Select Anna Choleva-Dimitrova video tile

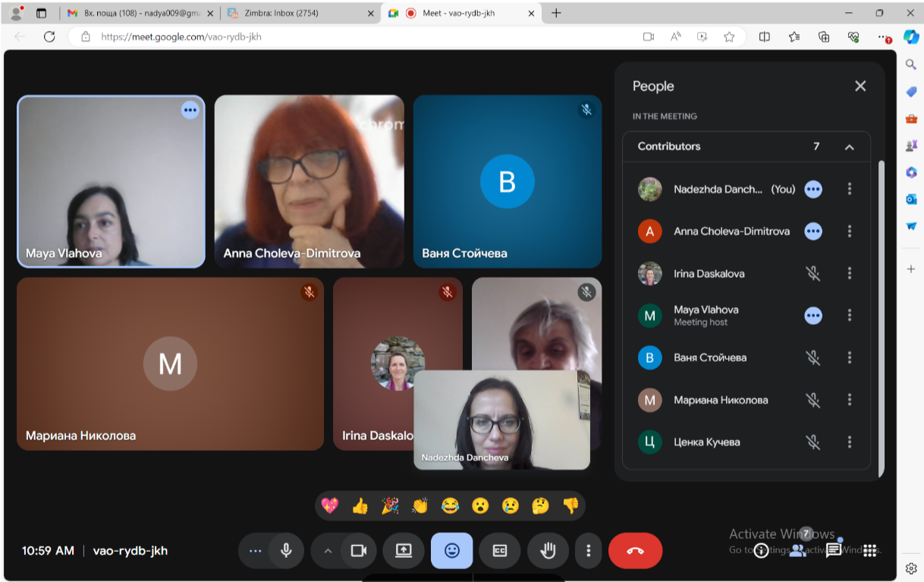(x=309, y=181)
